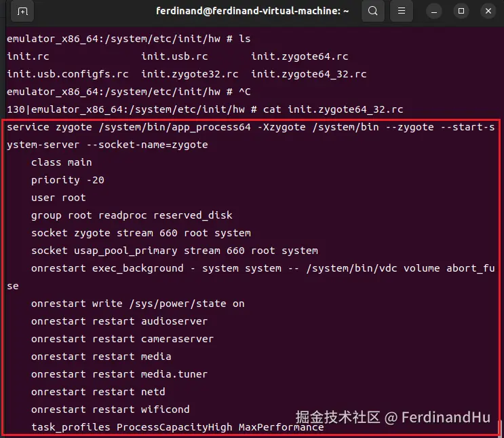Click the 'onrestart restart netd' line

98,392
